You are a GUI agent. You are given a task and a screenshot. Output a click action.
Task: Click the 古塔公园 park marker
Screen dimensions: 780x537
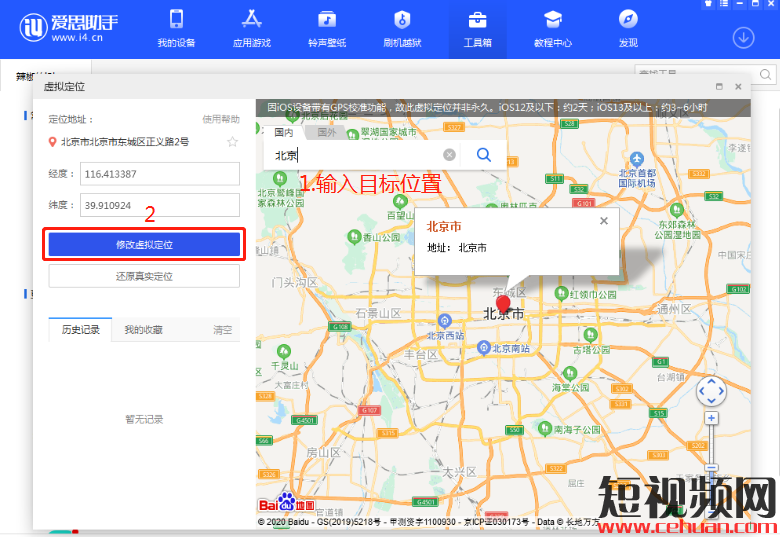click(590, 335)
